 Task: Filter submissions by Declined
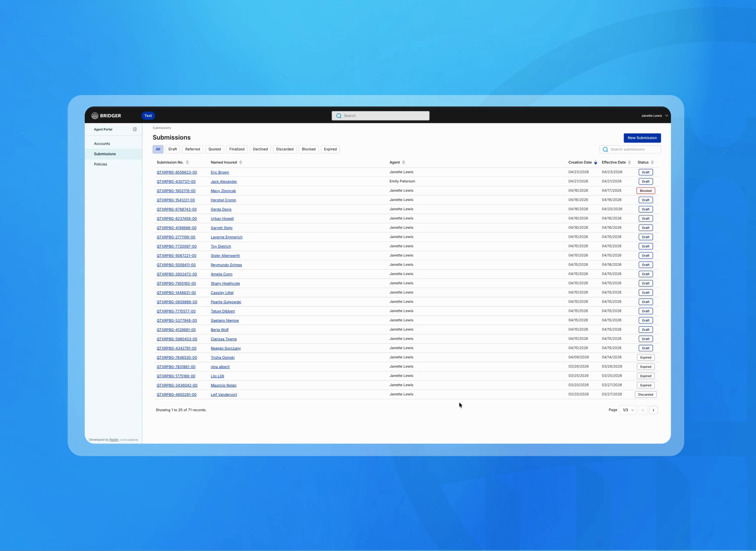click(x=260, y=149)
